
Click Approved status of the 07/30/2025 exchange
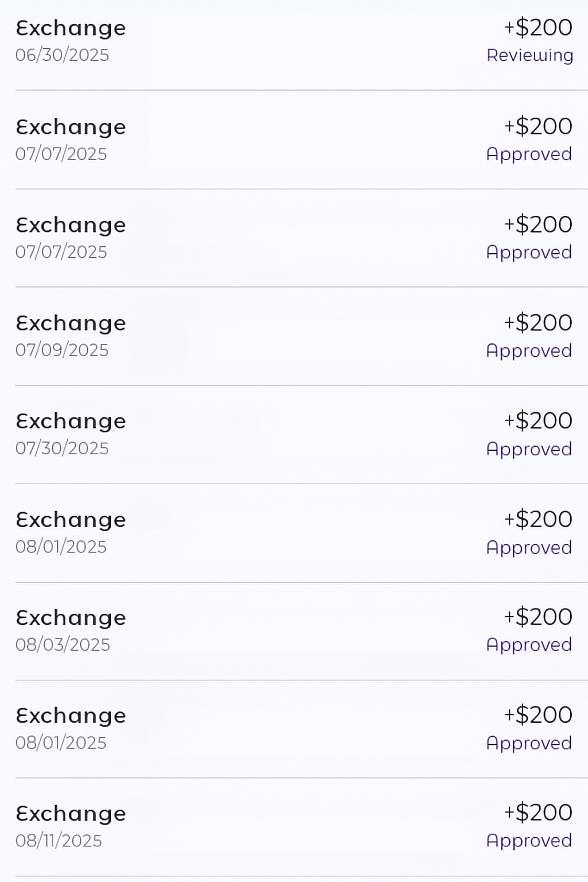tap(529, 448)
